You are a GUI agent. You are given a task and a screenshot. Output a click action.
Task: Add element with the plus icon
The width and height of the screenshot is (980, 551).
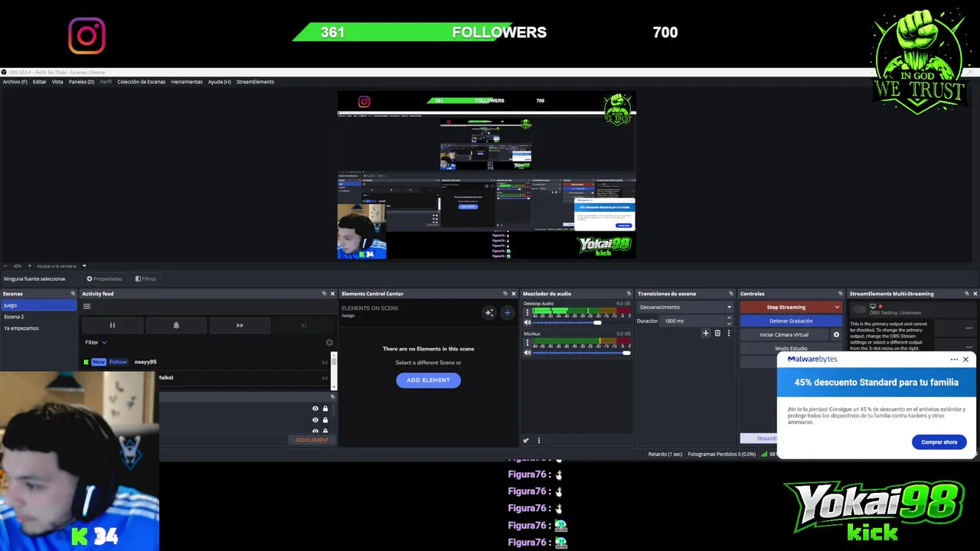(507, 312)
